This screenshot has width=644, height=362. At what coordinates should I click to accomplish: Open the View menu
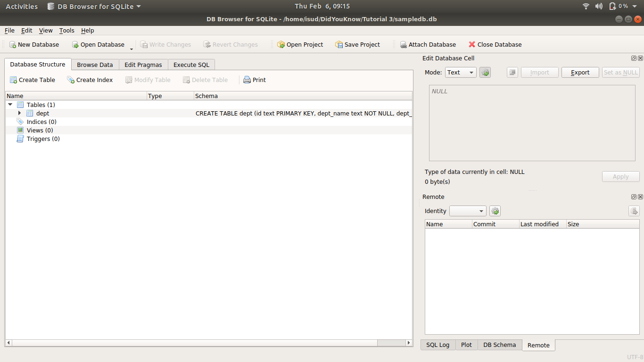[x=46, y=31]
